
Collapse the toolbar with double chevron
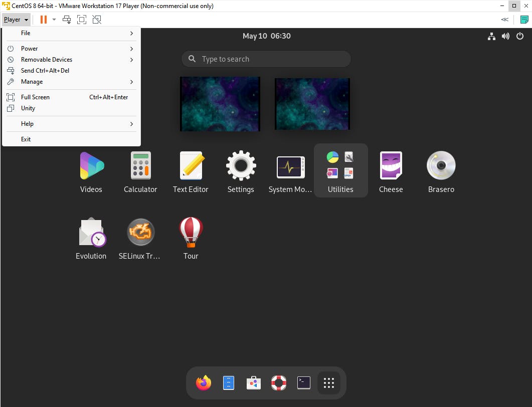505,20
